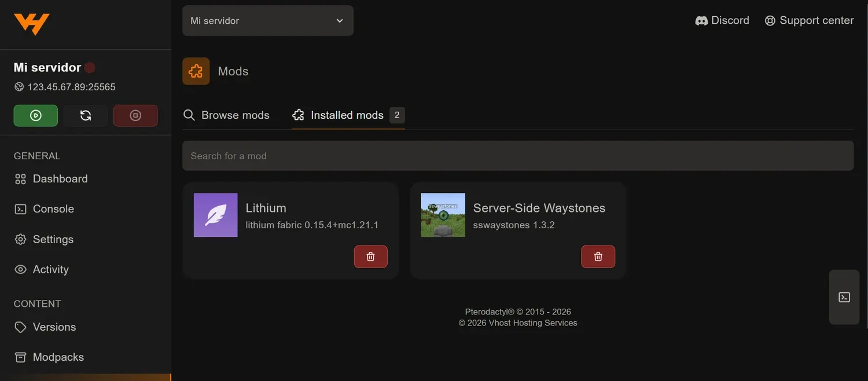Start the server with green play button
Screen dimensions: 868x381
click(x=36, y=115)
